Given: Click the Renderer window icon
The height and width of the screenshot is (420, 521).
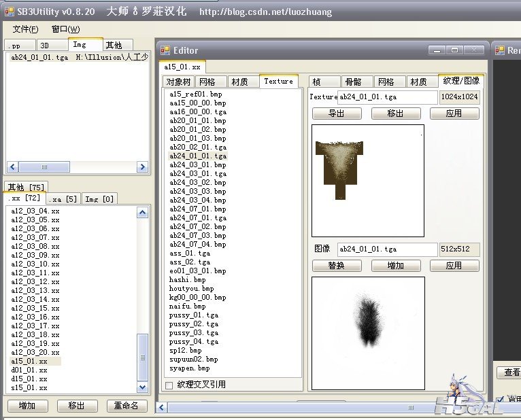Looking at the screenshot, I should 500,50.
